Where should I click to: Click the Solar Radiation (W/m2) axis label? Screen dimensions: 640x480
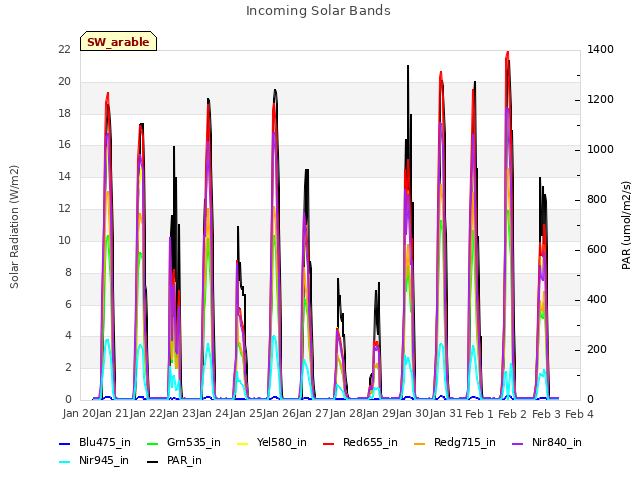pos(14,227)
